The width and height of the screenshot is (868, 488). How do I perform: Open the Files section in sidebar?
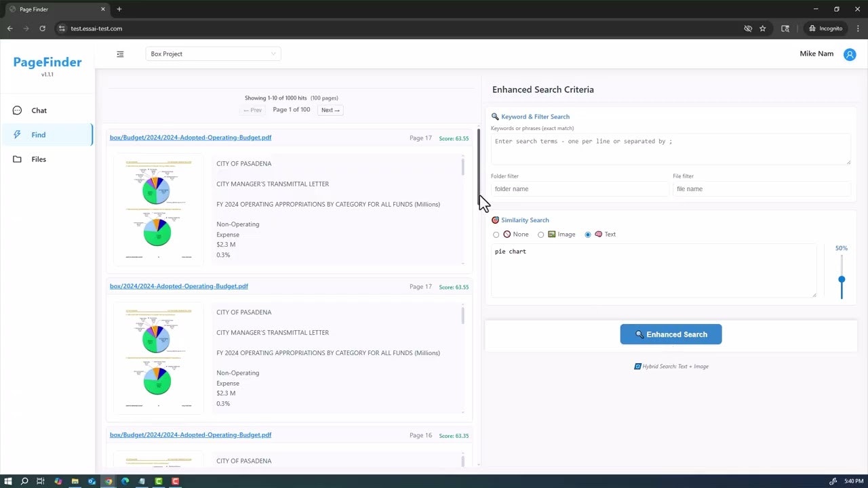pos(47,159)
